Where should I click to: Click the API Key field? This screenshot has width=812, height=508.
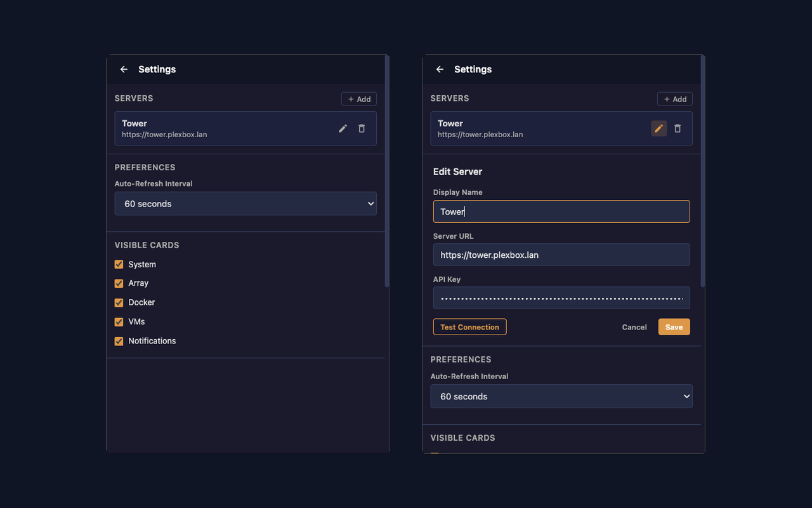[x=561, y=297]
